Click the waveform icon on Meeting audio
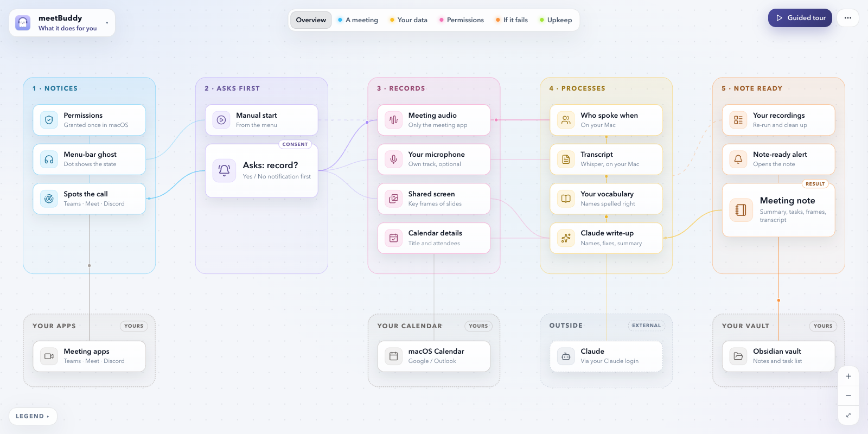Image resolution: width=868 pixels, height=434 pixels. pyautogui.click(x=394, y=120)
